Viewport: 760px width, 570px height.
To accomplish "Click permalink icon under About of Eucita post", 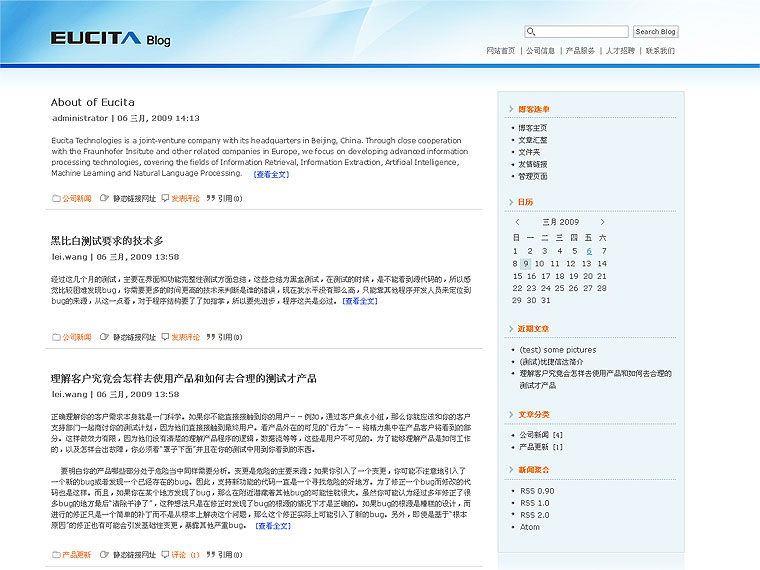I will pyautogui.click(x=104, y=198).
